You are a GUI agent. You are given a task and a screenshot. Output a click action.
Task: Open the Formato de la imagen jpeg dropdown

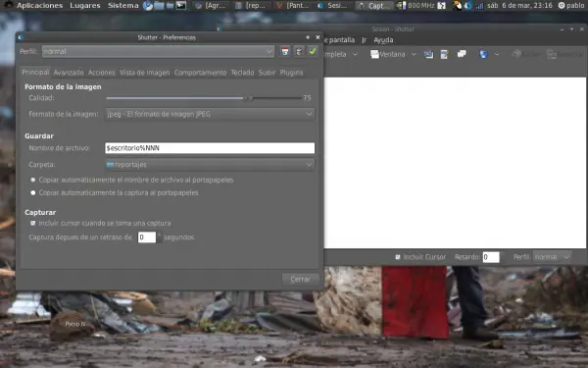[x=210, y=114]
